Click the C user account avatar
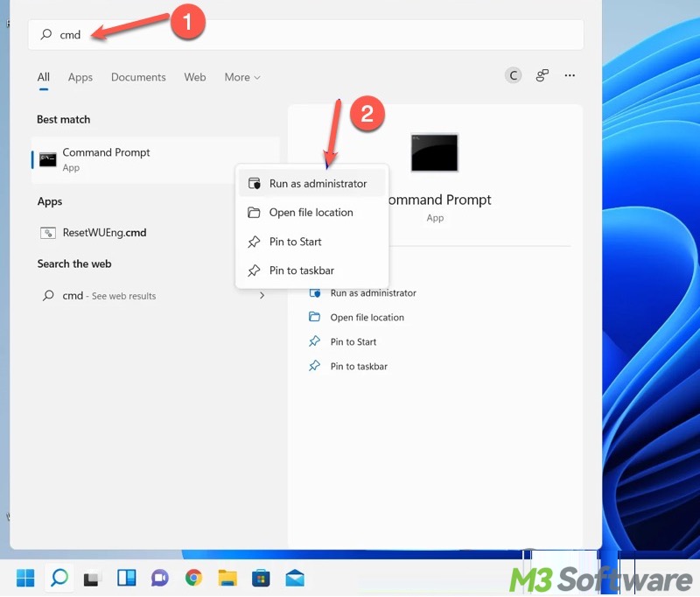Image resolution: width=700 pixels, height=597 pixels. (513, 75)
